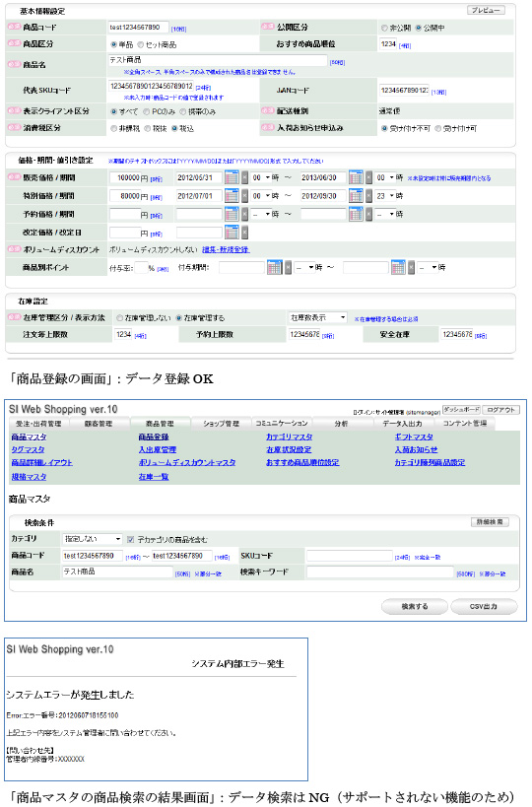Open the ギフトマスタ link
The height and width of the screenshot is (807, 532).
(414, 437)
